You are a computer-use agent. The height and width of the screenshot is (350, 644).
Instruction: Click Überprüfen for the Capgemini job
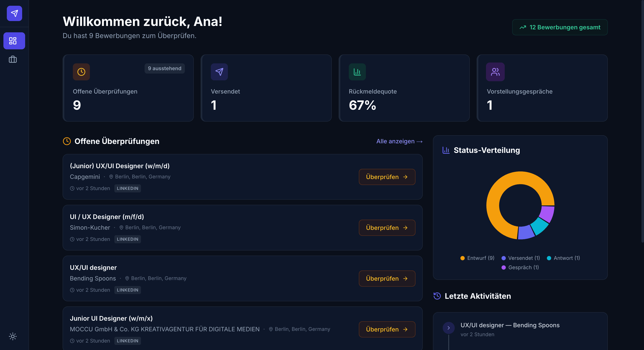pos(387,177)
